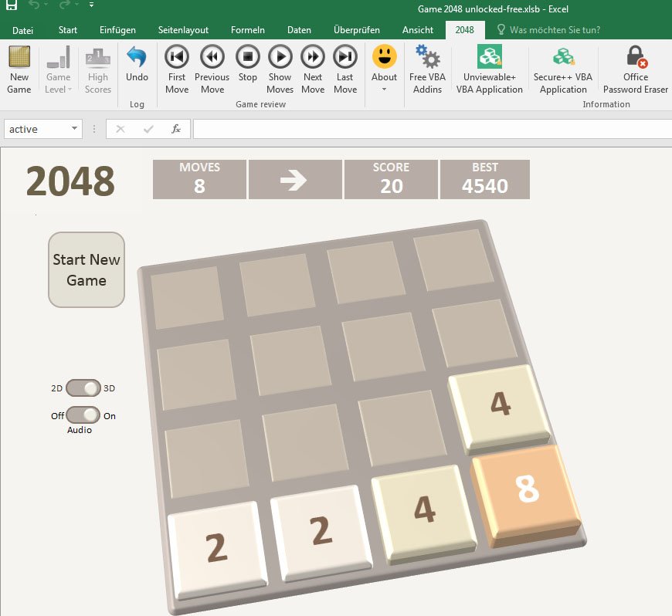Switch to the 2048 ribbon tab

click(465, 30)
